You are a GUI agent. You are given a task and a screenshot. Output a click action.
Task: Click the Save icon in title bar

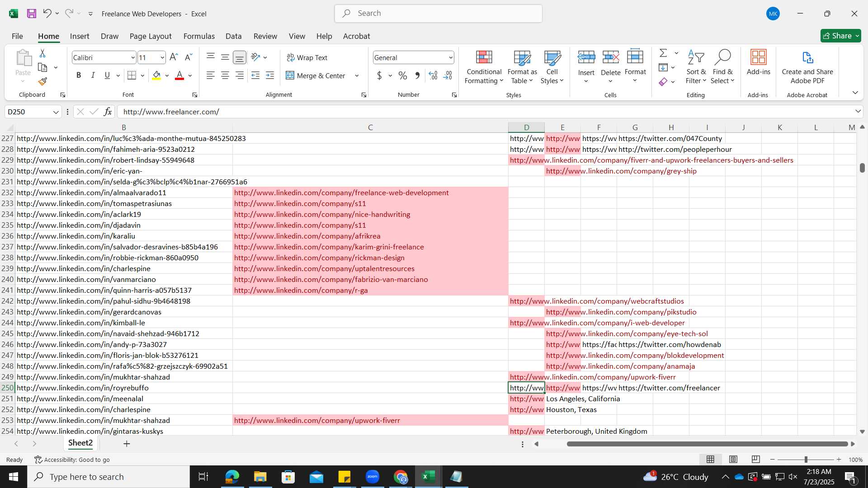pos(32,14)
